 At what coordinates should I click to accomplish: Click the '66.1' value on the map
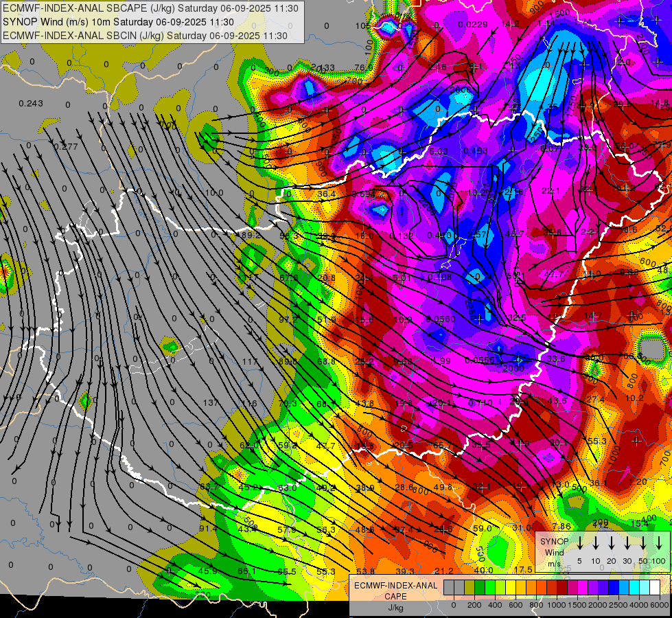[x=247, y=571]
